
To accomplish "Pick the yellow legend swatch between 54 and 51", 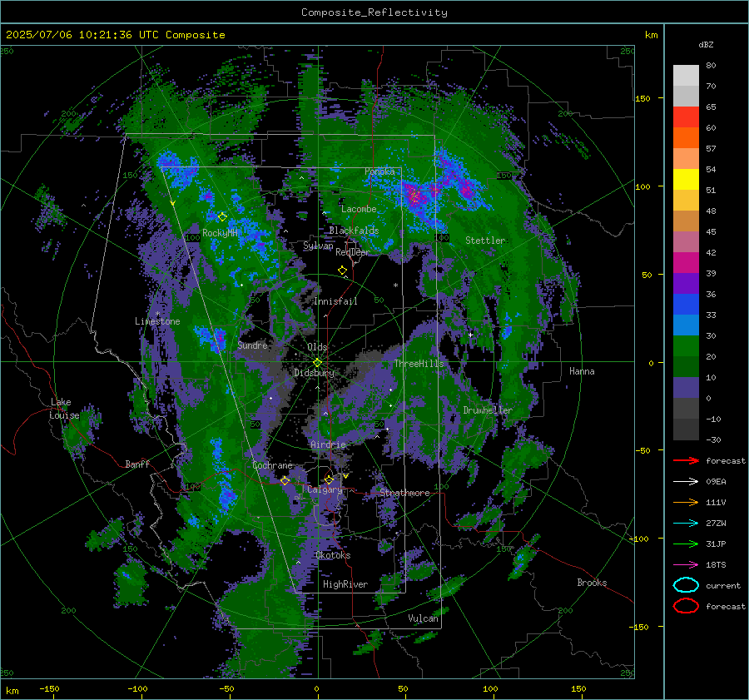I will coord(686,180).
